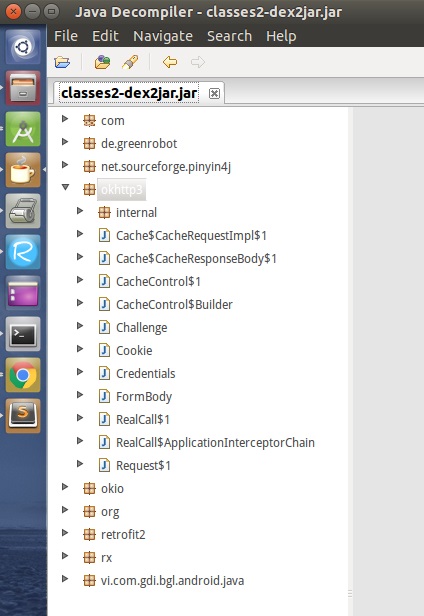Open the Search menu

[x=229, y=36]
